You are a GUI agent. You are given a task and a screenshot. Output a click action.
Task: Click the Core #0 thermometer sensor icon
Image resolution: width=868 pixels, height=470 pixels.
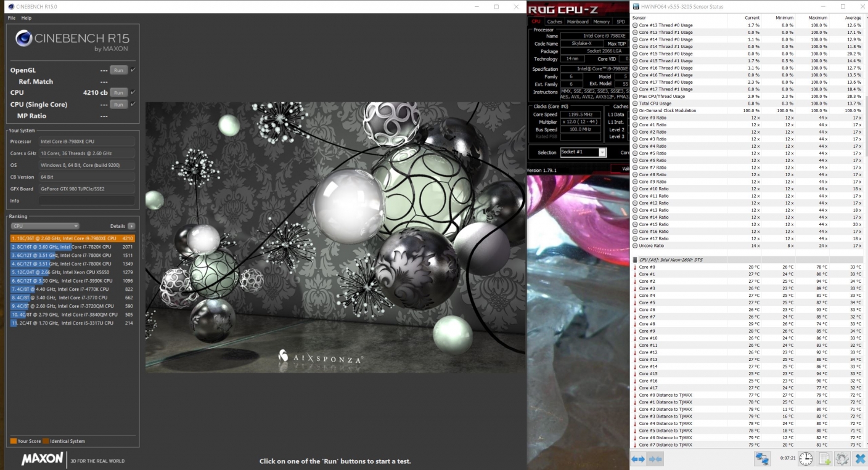tap(635, 267)
